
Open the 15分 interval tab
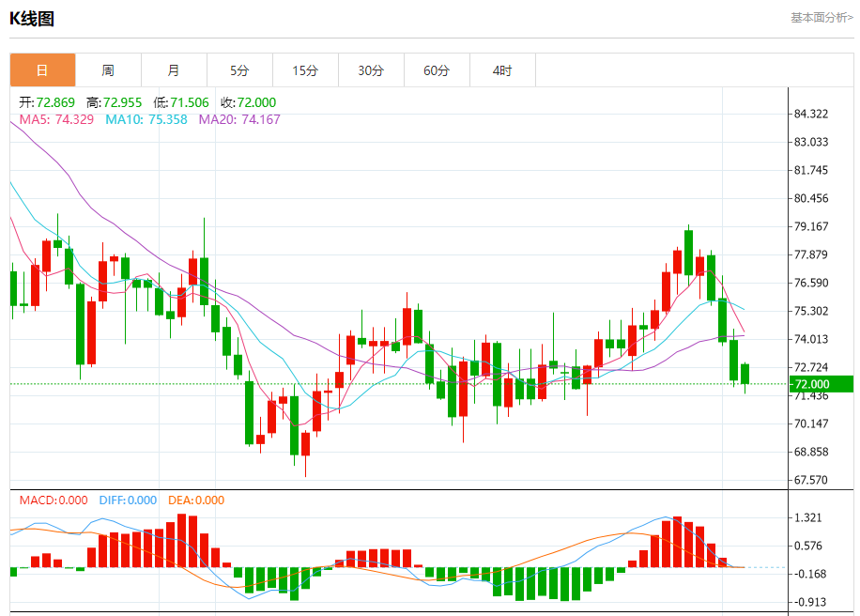pyautogui.click(x=305, y=70)
